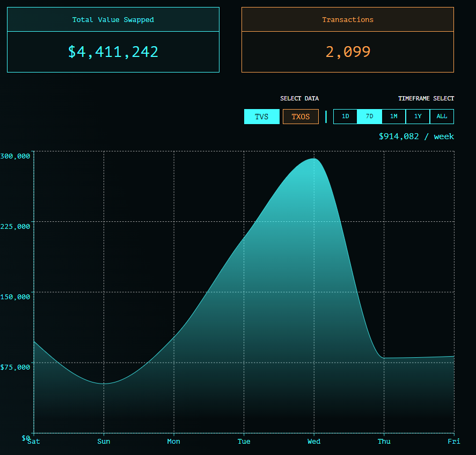
Task: Click the TIMEFRAME SELECT label
Action: coord(426,98)
